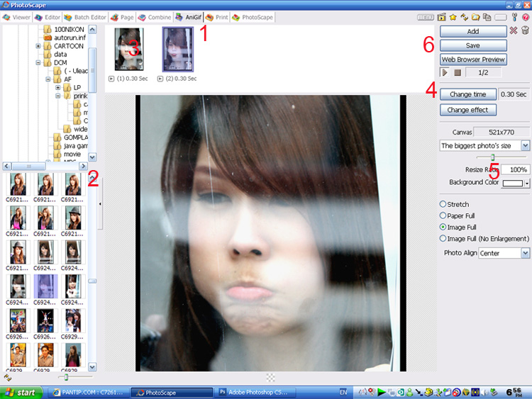Screen dimensions: 532x399
Task: Click the EN language indicator in taskbar
Action: point(343,392)
